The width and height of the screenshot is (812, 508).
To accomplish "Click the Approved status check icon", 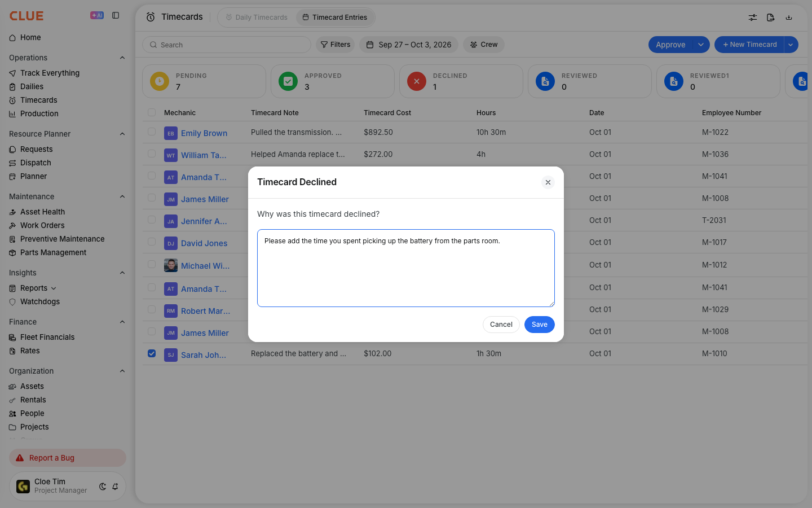I will pyautogui.click(x=288, y=81).
